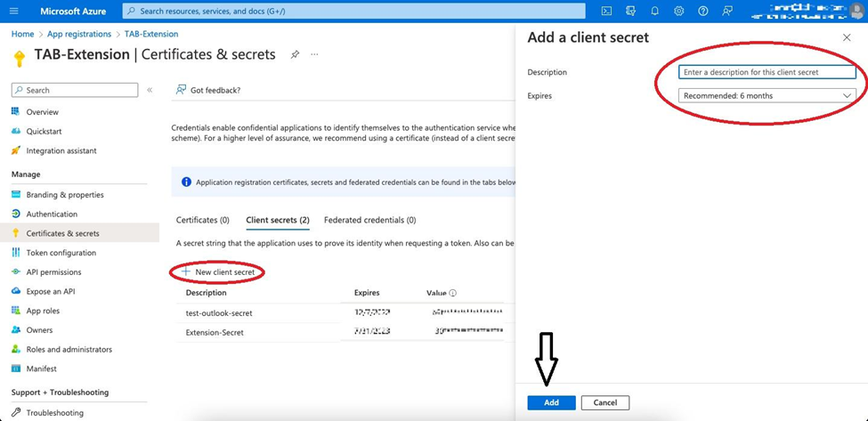Switch to the Client secrets (2) tab

278,220
